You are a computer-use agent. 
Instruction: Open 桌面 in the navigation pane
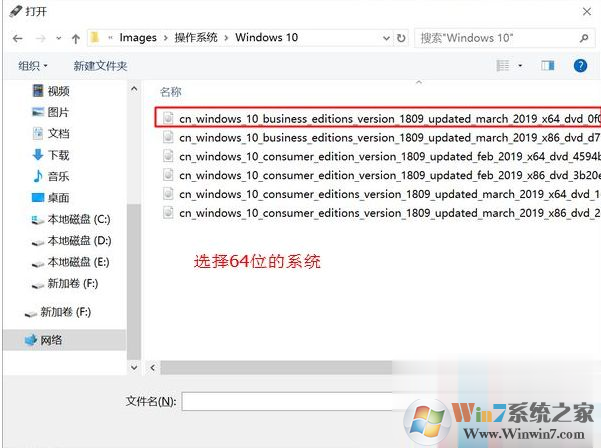58,198
